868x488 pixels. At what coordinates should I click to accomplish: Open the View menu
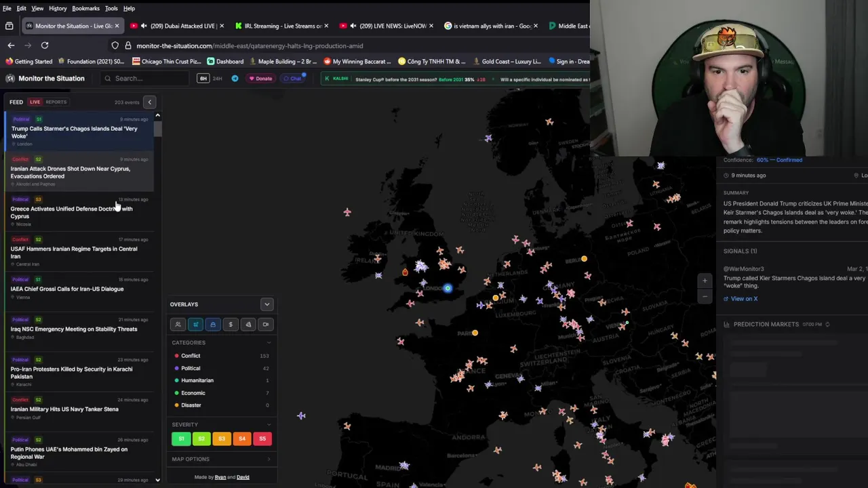(x=37, y=8)
